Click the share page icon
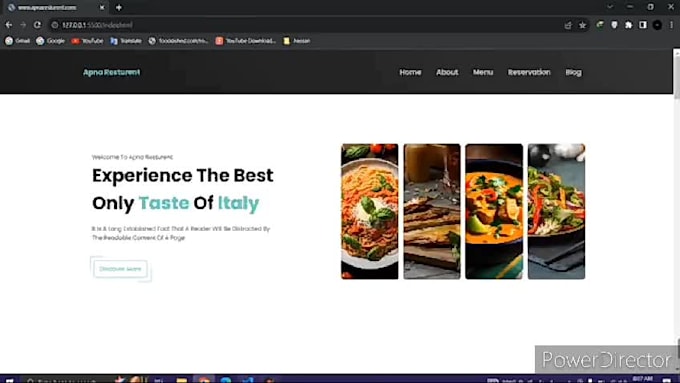Image resolution: width=680 pixels, height=383 pixels. pos(568,25)
